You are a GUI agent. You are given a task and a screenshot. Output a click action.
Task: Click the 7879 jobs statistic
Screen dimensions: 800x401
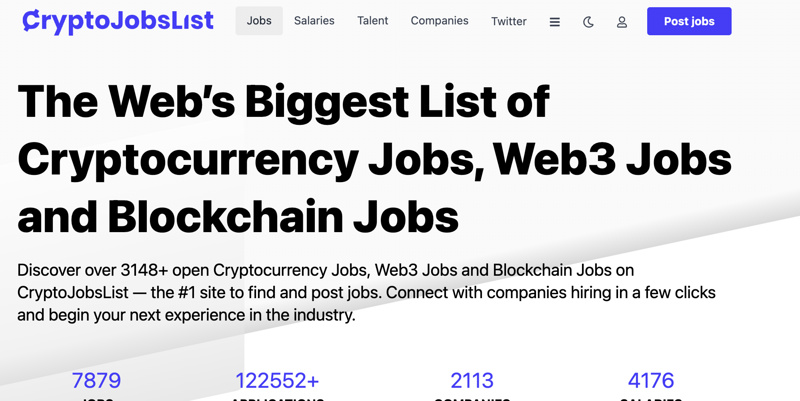point(96,380)
